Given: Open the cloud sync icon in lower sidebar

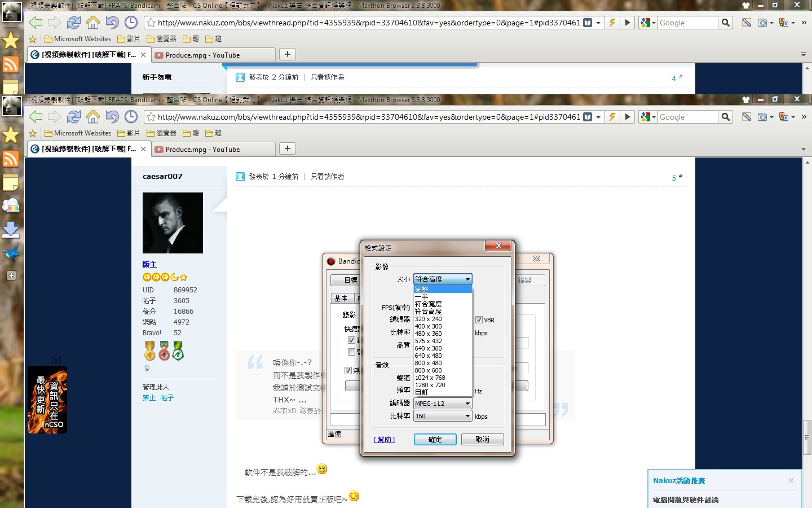Looking at the screenshot, I should coord(11,206).
